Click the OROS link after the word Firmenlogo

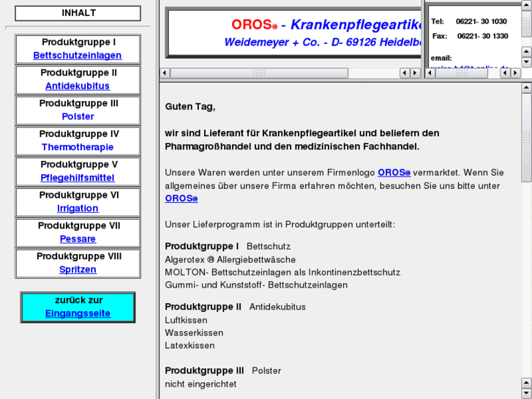pos(394,173)
